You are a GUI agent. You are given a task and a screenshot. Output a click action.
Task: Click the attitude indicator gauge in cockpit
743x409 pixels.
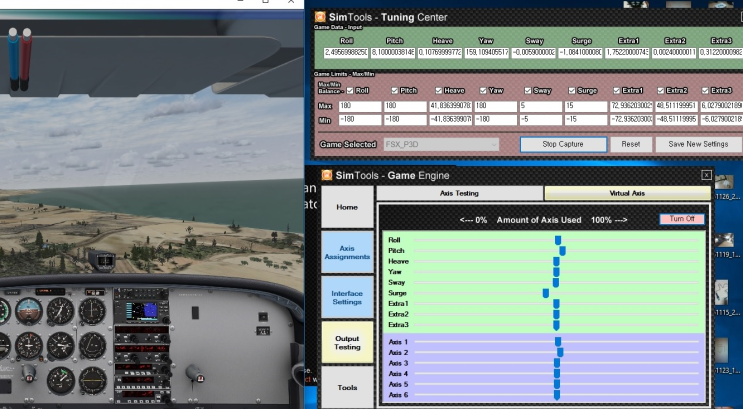[x=29, y=311]
